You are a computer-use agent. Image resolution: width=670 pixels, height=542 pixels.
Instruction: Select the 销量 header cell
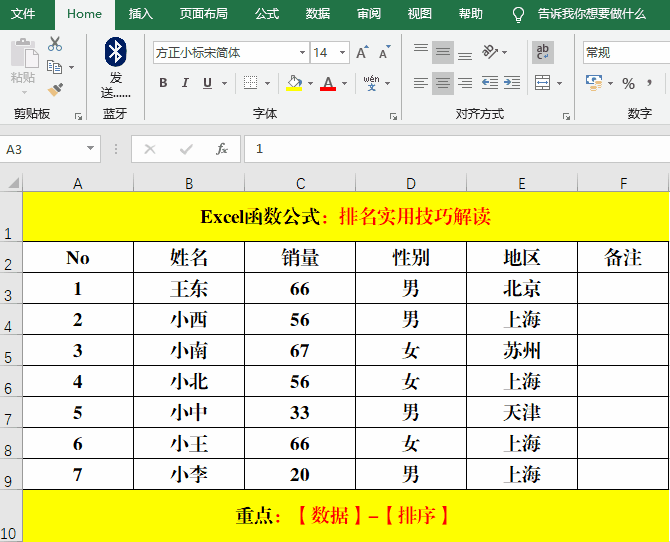coord(300,257)
